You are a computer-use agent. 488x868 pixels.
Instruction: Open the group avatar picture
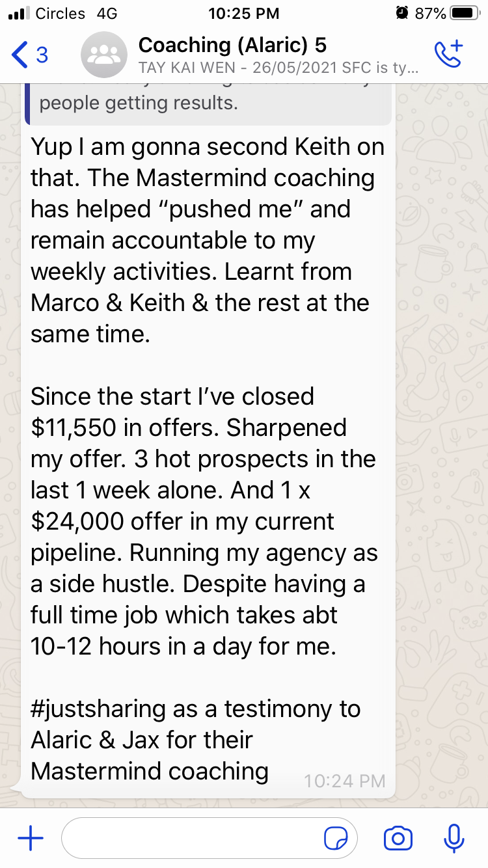(102, 55)
